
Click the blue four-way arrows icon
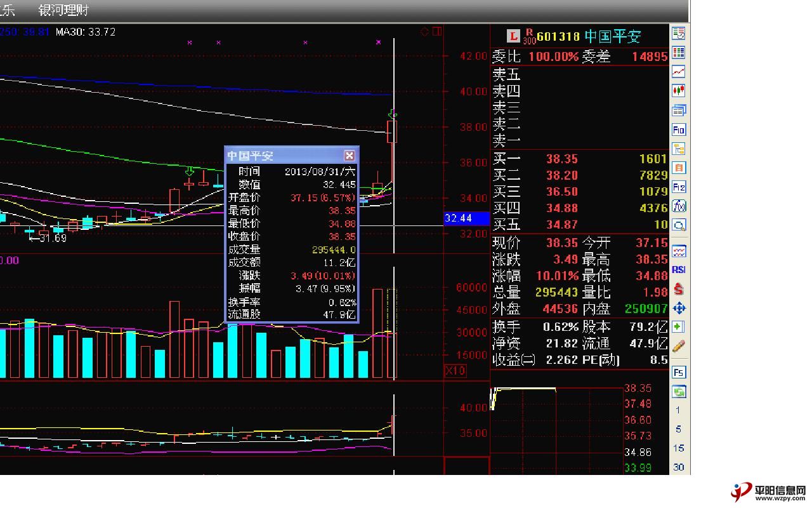(x=679, y=308)
